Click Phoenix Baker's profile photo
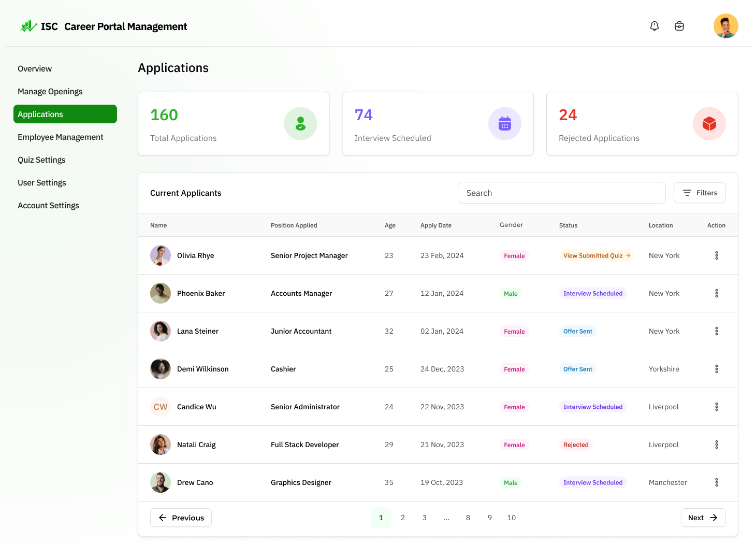Viewport: 756px width, 558px height. [161, 293]
